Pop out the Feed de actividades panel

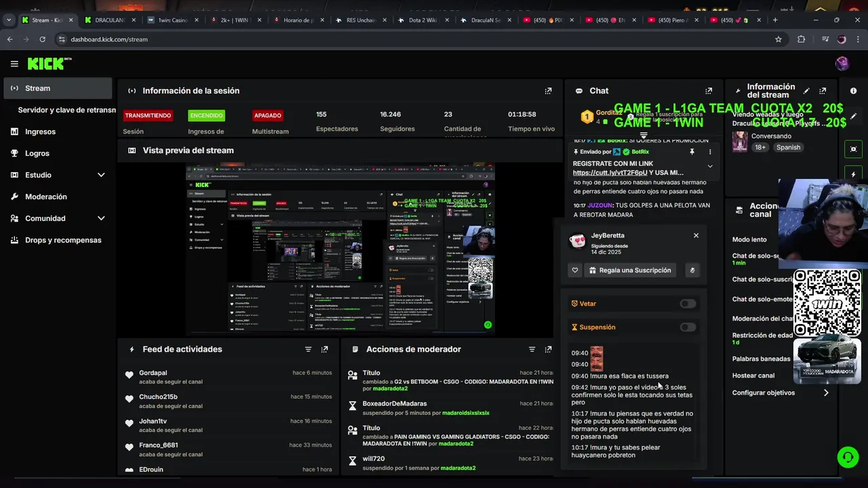324,350
